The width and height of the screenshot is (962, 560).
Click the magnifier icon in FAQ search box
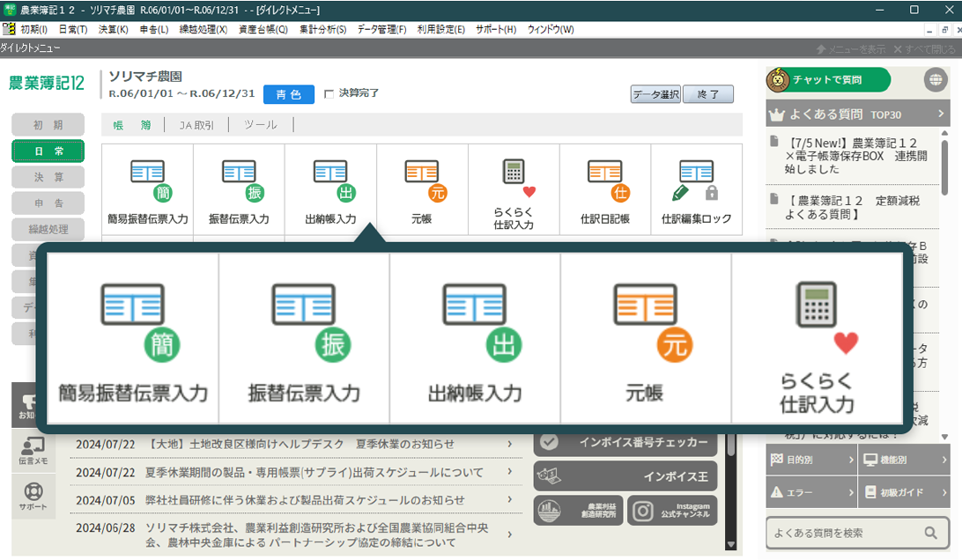point(930,533)
